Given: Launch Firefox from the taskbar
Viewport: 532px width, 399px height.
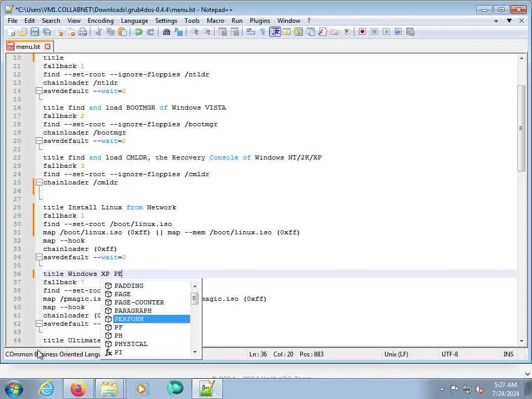Looking at the screenshot, I should [78, 389].
